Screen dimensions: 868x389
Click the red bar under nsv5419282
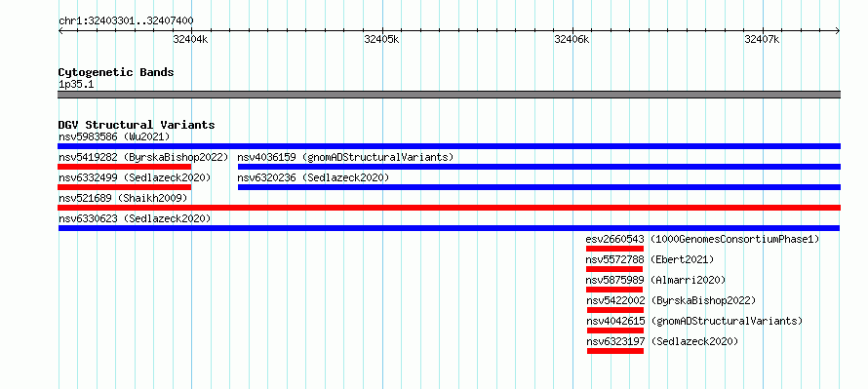(125, 167)
